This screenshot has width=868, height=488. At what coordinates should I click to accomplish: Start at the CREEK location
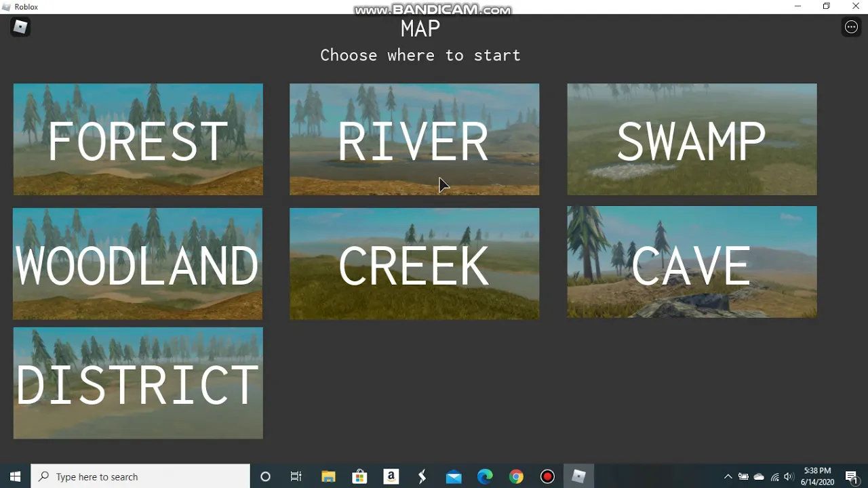pyautogui.click(x=414, y=264)
